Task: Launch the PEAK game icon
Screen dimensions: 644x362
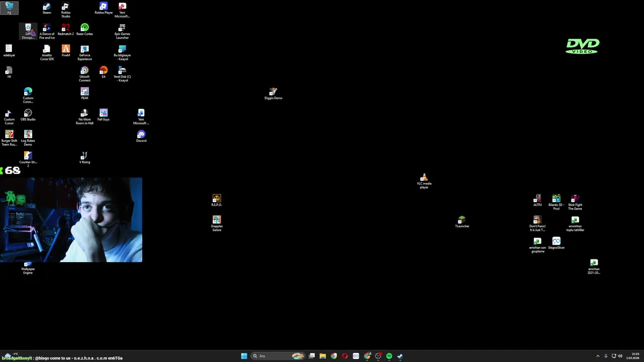Action: tap(85, 94)
